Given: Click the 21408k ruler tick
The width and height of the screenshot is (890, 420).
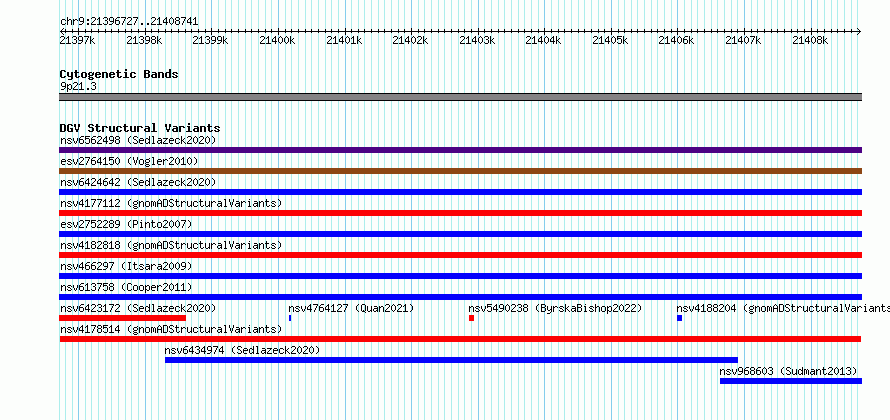Looking at the screenshot, I should click(810, 40).
